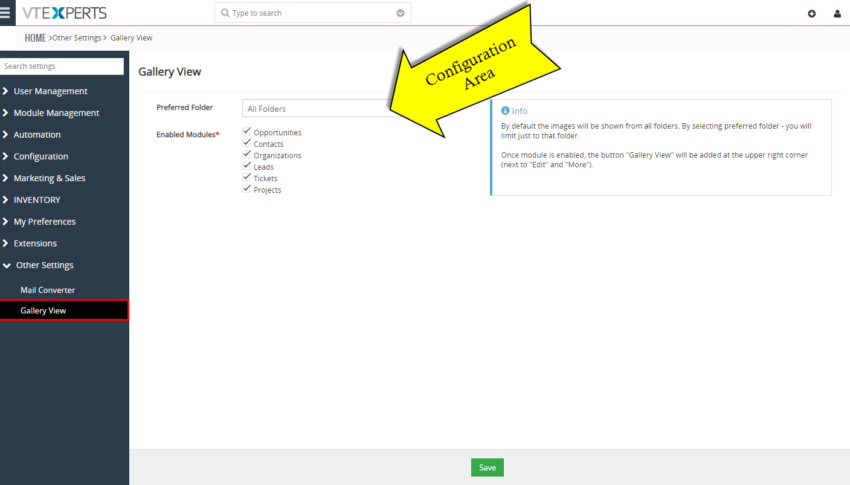Uncheck the Organizations module

pos(247,154)
